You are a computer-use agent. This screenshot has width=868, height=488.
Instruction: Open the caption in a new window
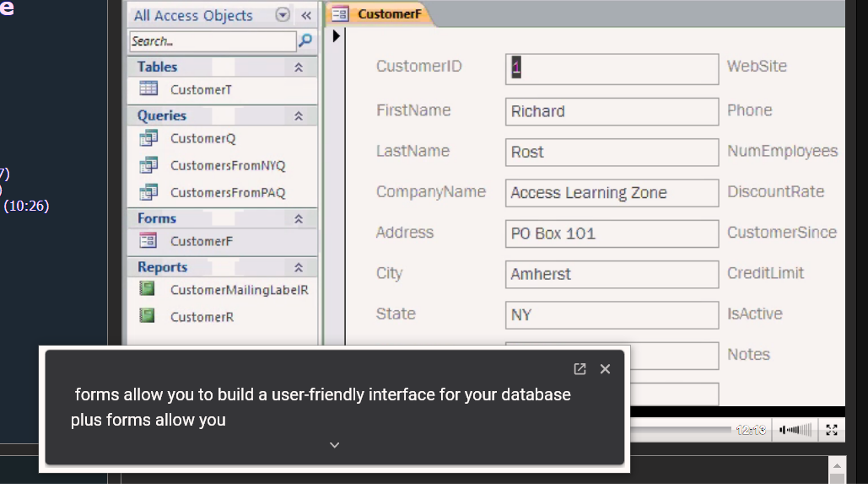point(579,368)
